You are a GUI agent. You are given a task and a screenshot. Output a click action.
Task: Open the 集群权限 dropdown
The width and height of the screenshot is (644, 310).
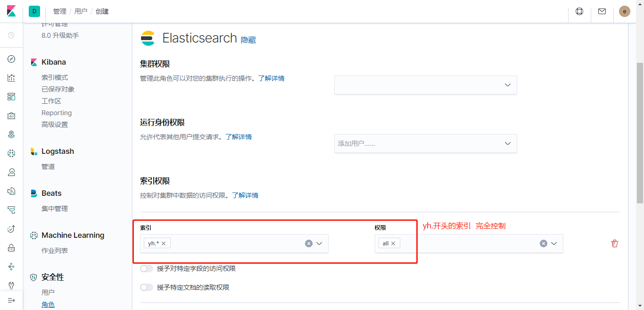426,85
